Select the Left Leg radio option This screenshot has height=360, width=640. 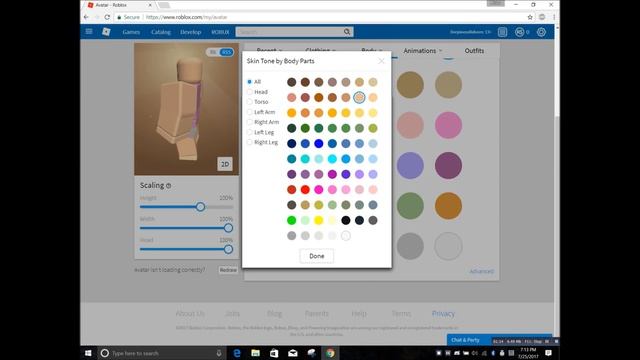coord(249,132)
